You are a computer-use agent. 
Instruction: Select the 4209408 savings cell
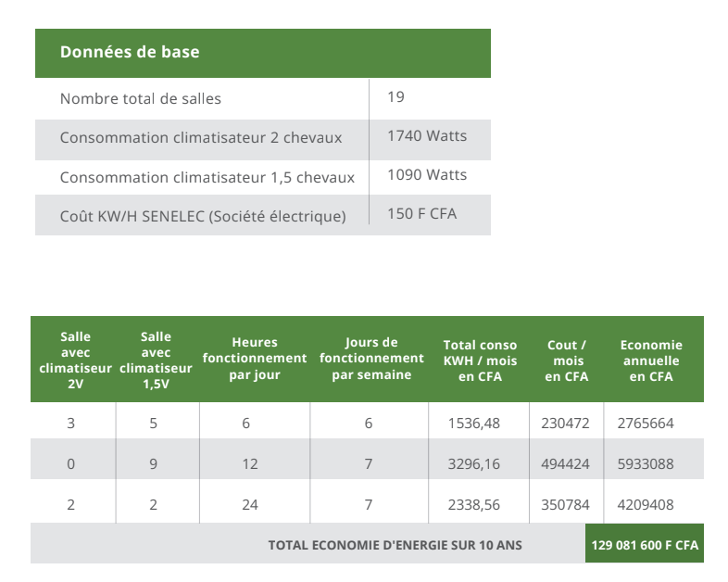pos(646,505)
